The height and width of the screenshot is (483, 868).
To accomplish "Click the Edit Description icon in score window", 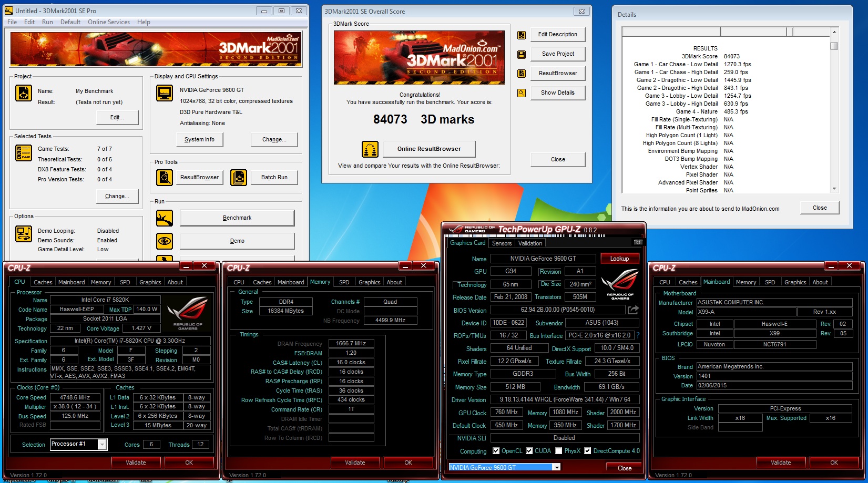I will 522,35.
